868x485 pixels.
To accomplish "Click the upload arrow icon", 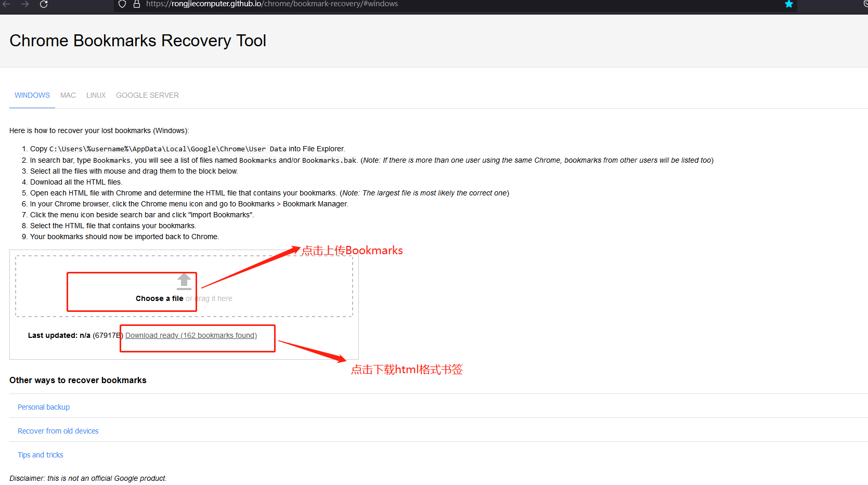I will click(184, 281).
